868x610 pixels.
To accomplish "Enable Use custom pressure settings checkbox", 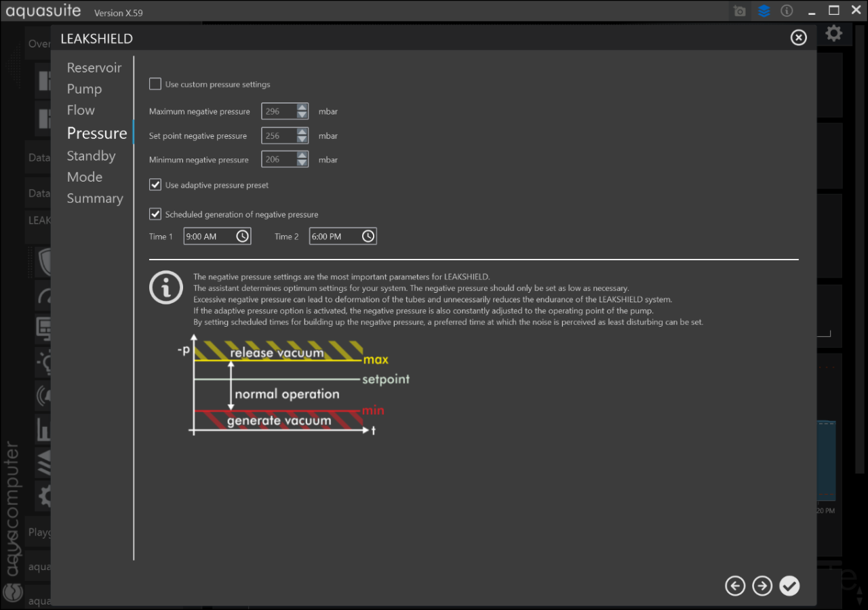I will [155, 84].
